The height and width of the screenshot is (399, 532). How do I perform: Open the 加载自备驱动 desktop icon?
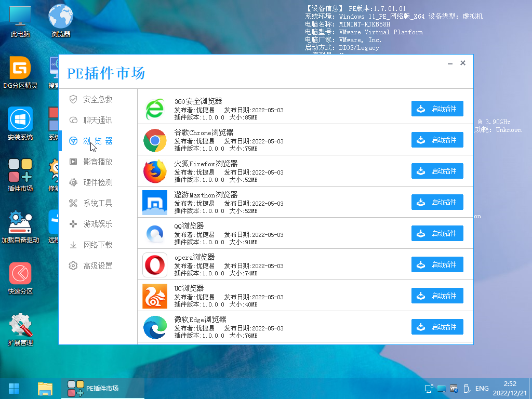click(x=20, y=227)
